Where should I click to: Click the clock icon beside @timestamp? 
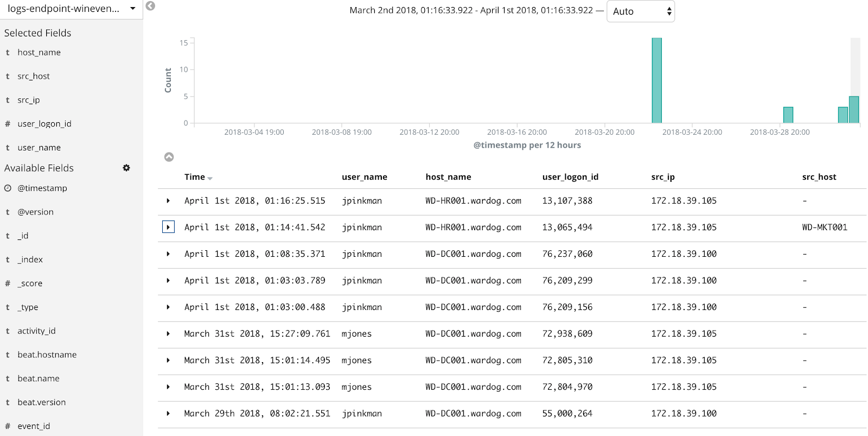[8, 188]
